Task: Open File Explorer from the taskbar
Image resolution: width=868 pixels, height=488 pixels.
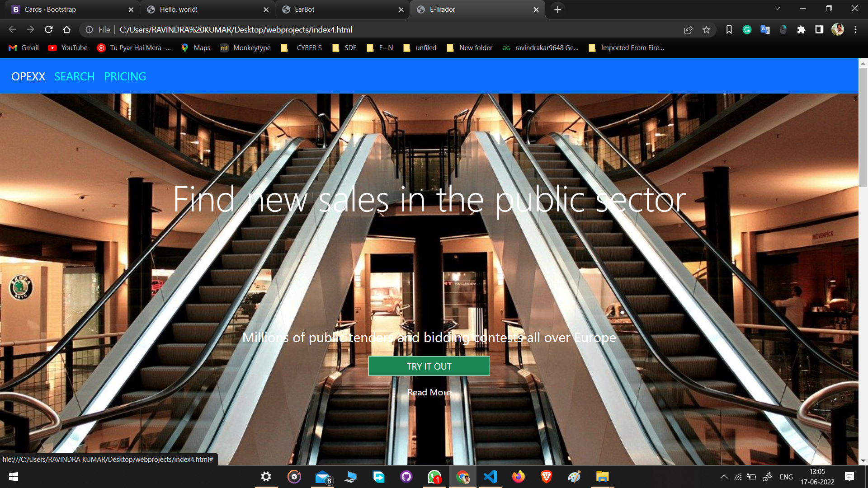Action: 603,477
